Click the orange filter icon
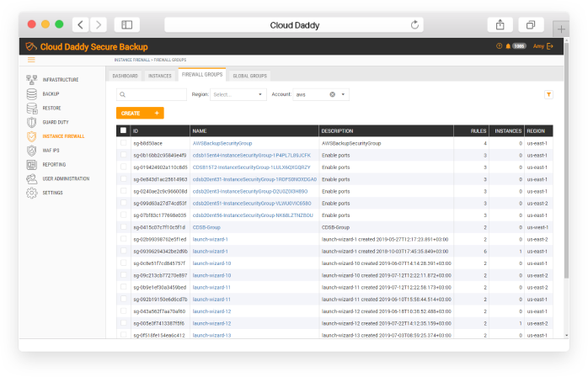Screen dimensions: 588x377 click(548, 95)
